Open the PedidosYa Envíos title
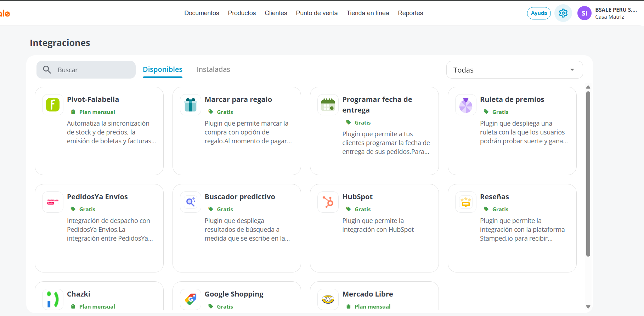 point(97,197)
